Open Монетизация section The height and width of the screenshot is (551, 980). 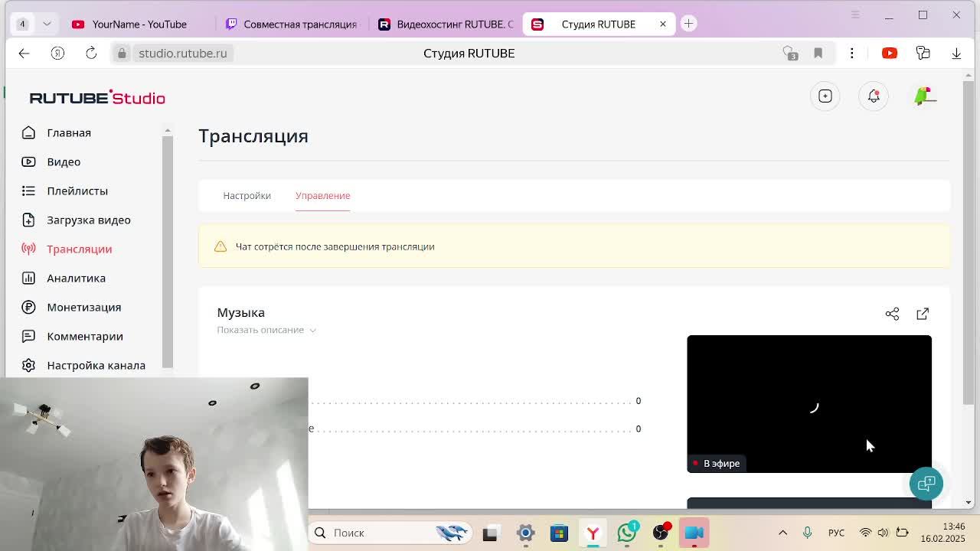tap(83, 307)
